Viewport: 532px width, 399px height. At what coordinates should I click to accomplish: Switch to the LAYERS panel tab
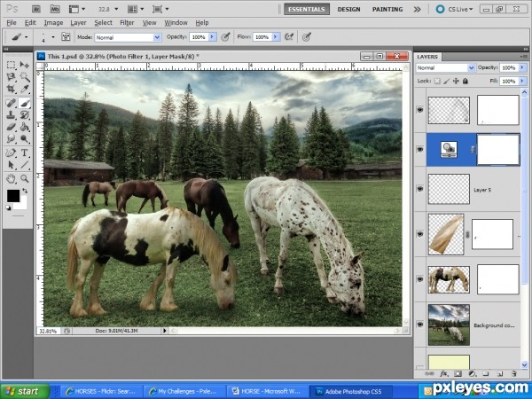tap(427, 57)
